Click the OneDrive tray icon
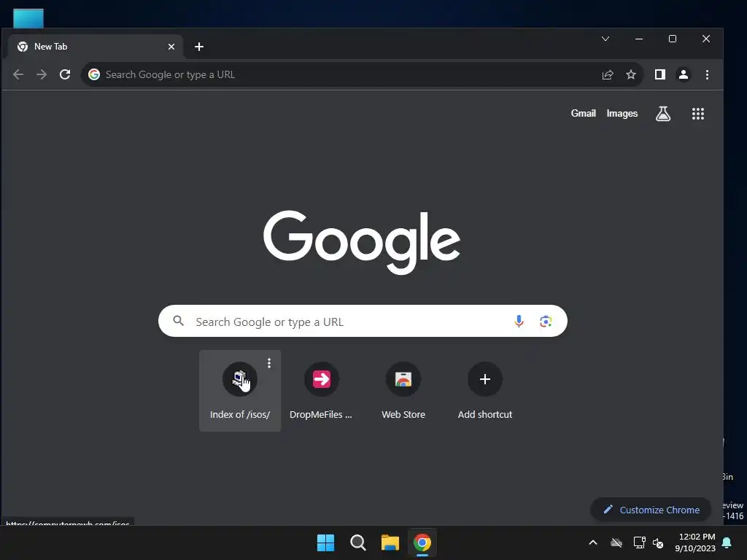Screen dimensions: 747x560 click(x=616, y=542)
